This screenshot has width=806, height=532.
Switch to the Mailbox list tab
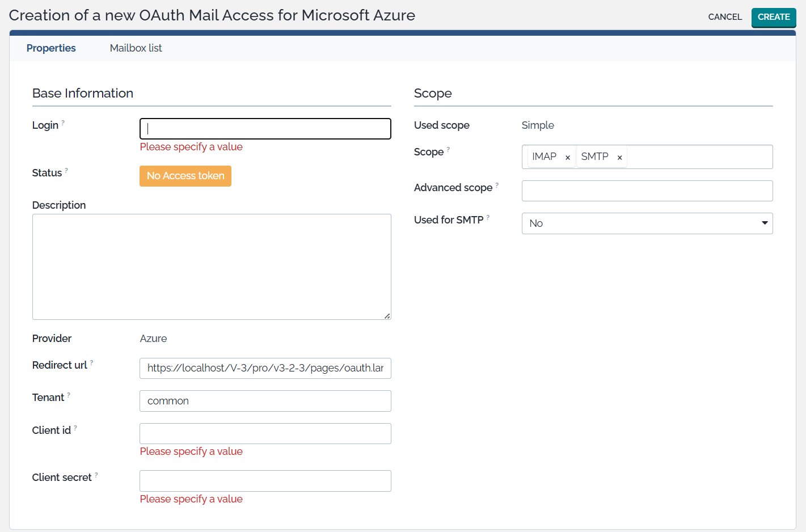coord(136,48)
